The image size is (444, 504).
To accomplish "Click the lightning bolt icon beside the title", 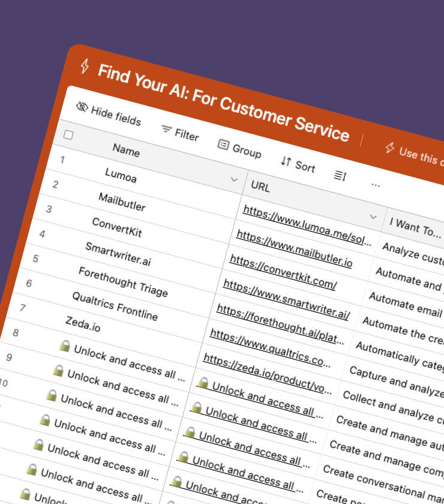I will (85, 64).
